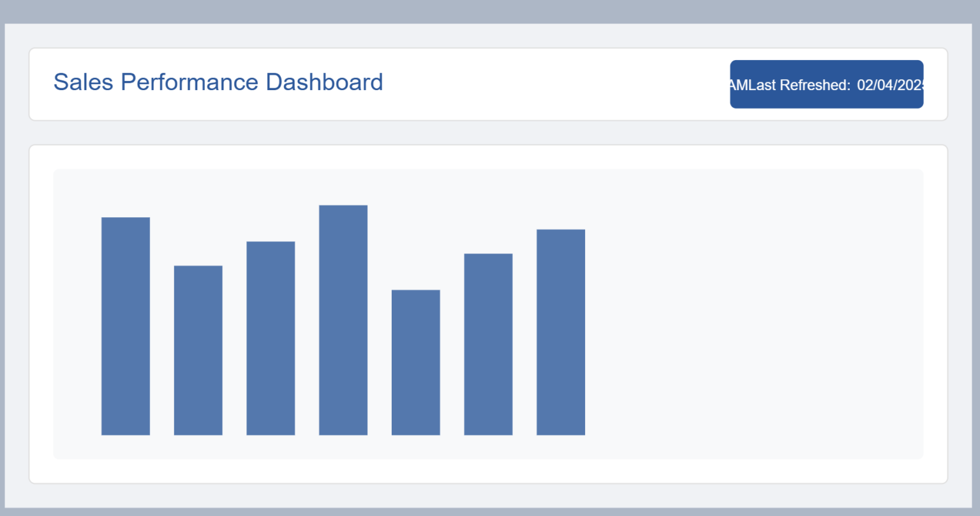This screenshot has height=516, width=980.
Task: Click the Sales Performance Dashboard title
Action: coord(218,82)
